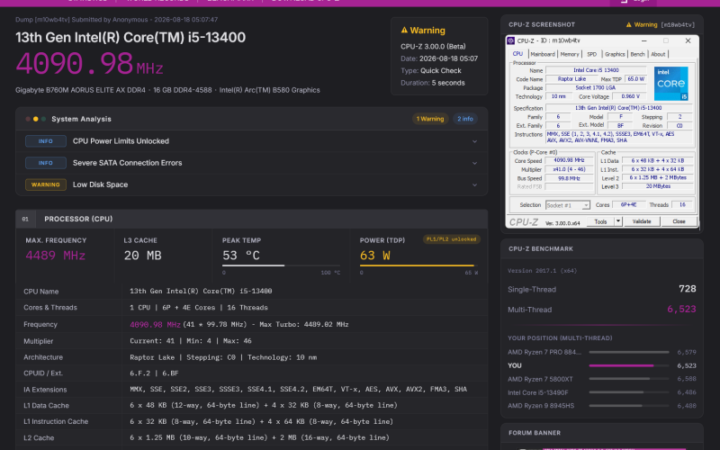Viewport: 720px width, 450px height.
Task: Click the L2 Cache row value
Action: click(259, 438)
